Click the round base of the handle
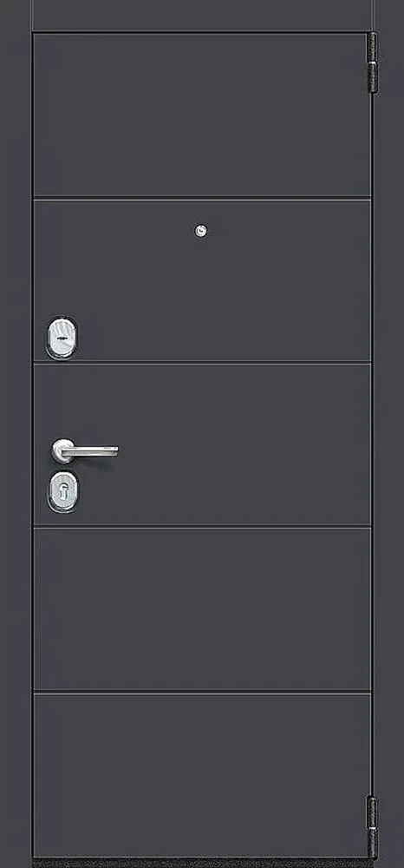The height and width of the screenshot is (868, 404). 62,450
